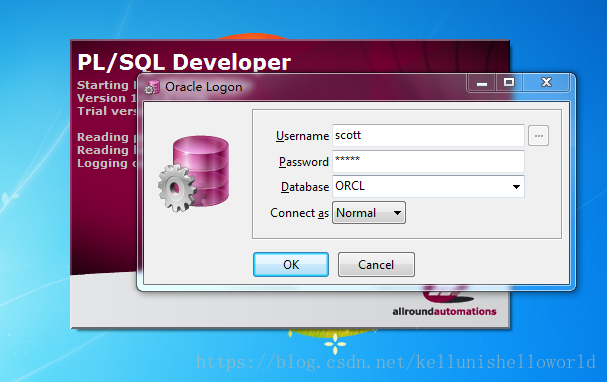Focus the Password input field
Viewport: 607px width, 382px height.
click(x=428, y=161)
